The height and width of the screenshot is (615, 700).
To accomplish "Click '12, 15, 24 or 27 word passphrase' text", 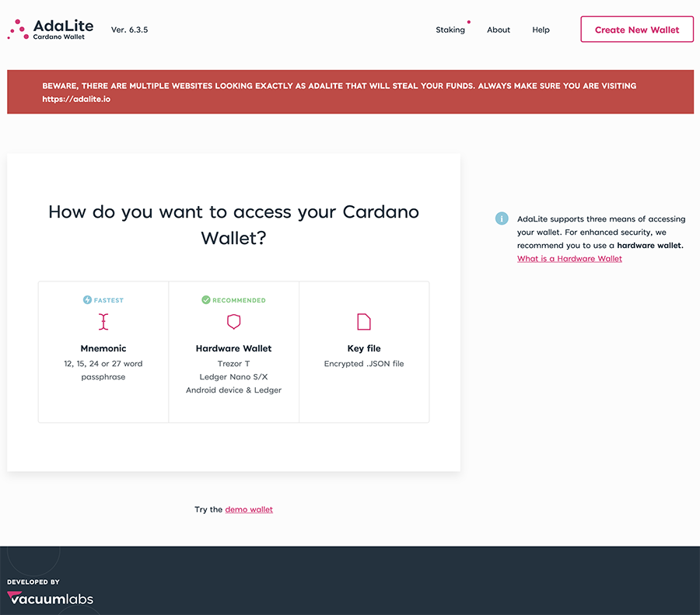I will [x=103, y=370].
